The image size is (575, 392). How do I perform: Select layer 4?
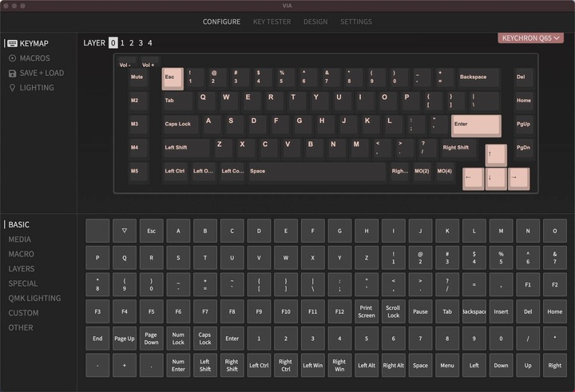click(150, 43)
